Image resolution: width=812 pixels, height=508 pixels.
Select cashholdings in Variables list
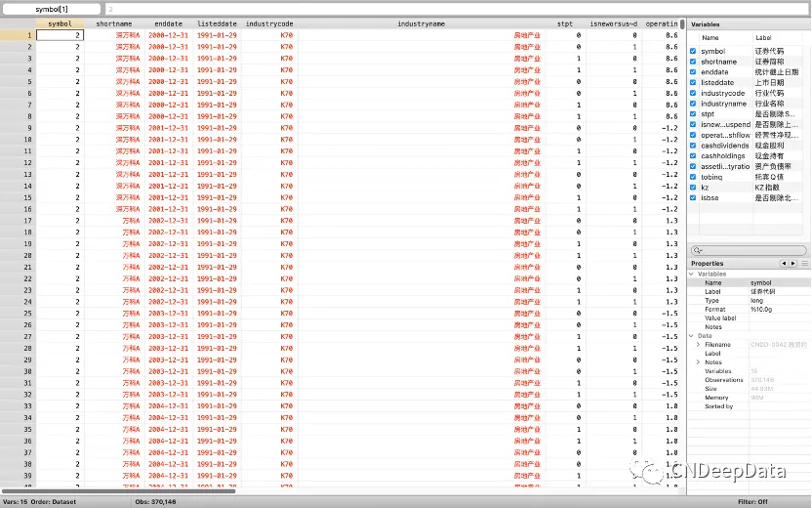coord(723,156)
